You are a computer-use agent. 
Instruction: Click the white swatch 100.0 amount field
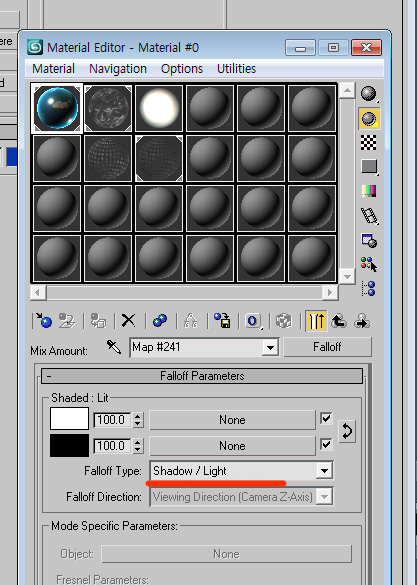(x=112, y=420)
